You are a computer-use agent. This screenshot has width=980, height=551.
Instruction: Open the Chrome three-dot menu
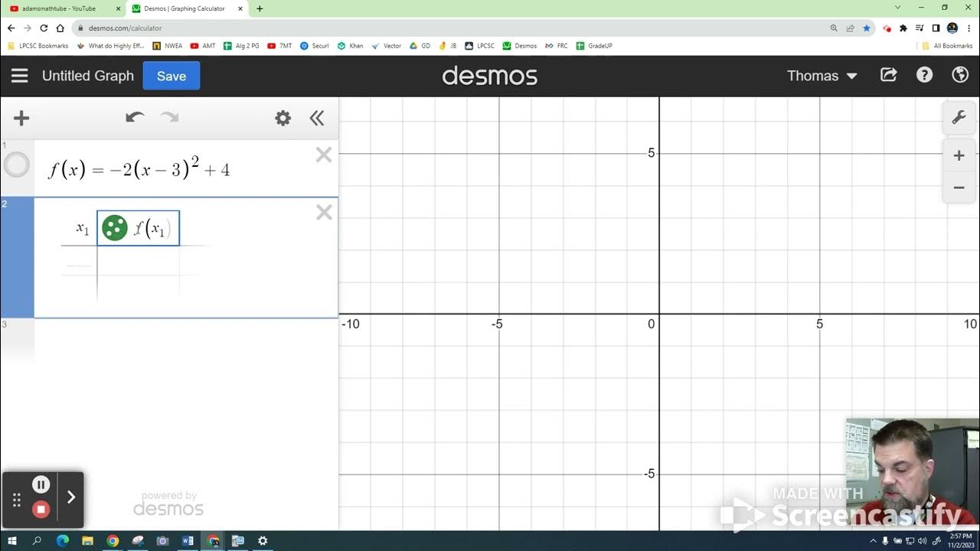tap(969, 28)
